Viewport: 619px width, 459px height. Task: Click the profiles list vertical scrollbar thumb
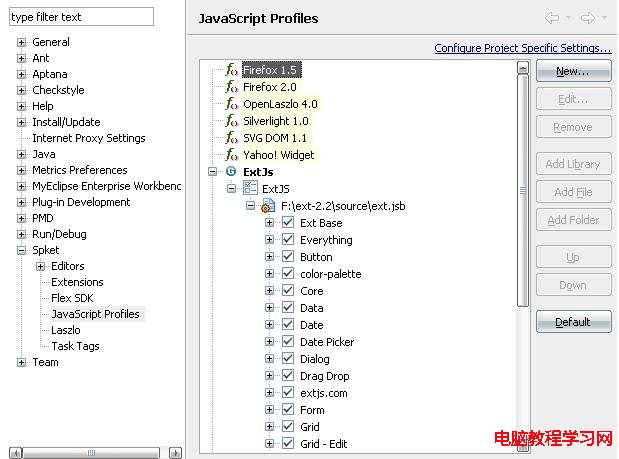click(523, 191)
